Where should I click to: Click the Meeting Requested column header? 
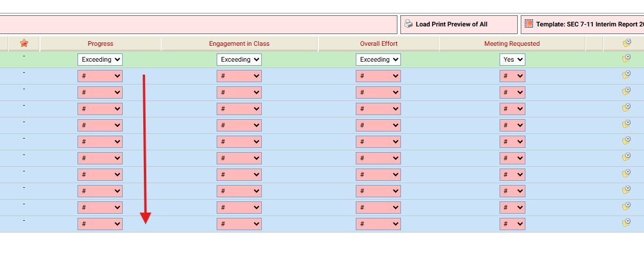511,43
